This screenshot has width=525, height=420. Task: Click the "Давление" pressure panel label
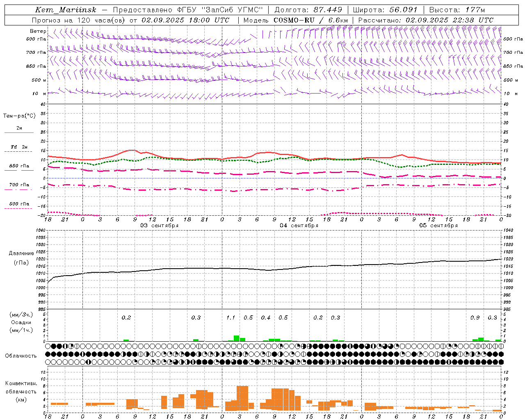pyautogui.click(x=21, y=253)
